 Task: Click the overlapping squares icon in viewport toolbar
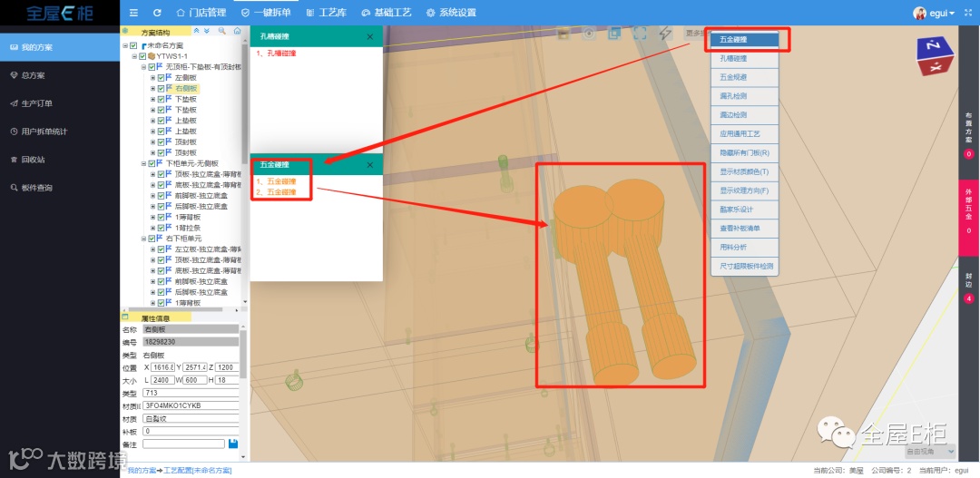click(x=614, y=34)
